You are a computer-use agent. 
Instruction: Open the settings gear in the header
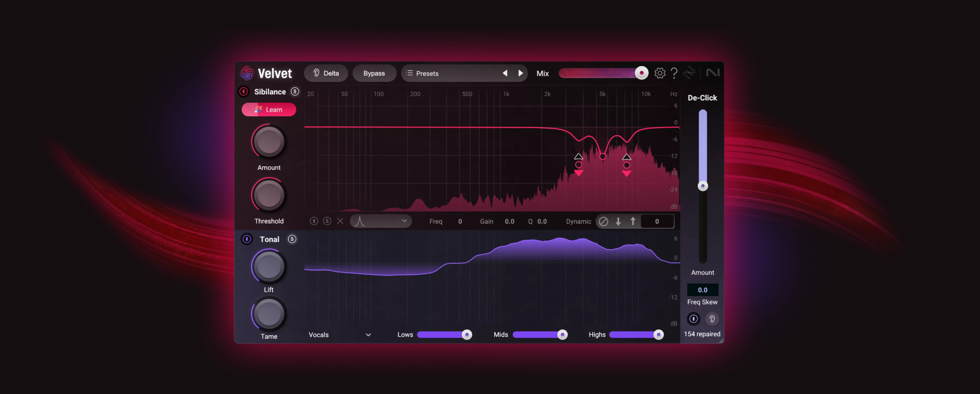pyautogui.click(x=660, y=73)
